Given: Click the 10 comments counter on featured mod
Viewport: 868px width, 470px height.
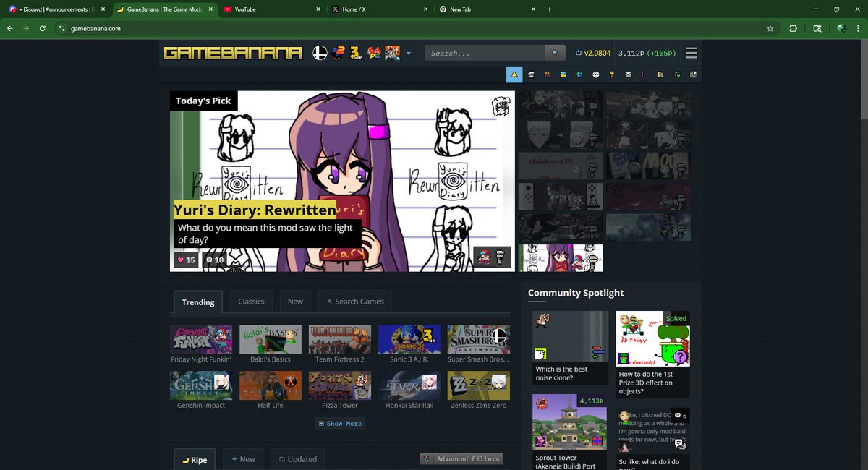Looking at the screenshot, I should click(215, 260).
